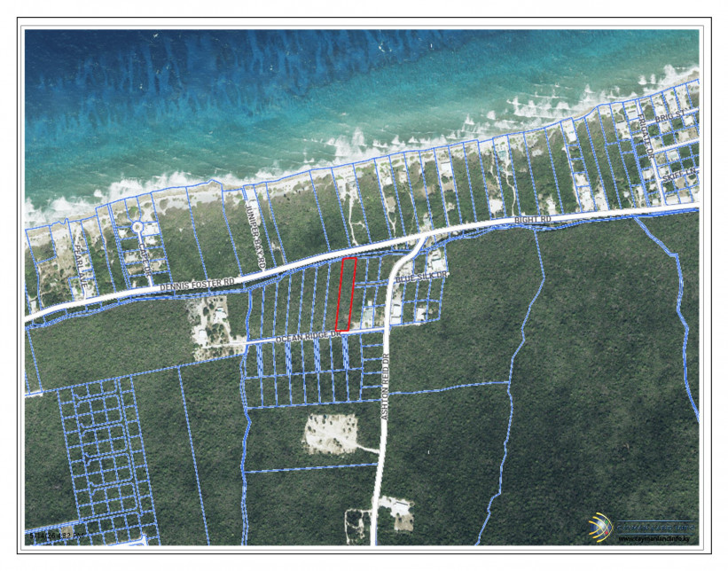Click the BLUE SILK DR label
The height and width of the screenshot is (571, 728).
point(421,277)
